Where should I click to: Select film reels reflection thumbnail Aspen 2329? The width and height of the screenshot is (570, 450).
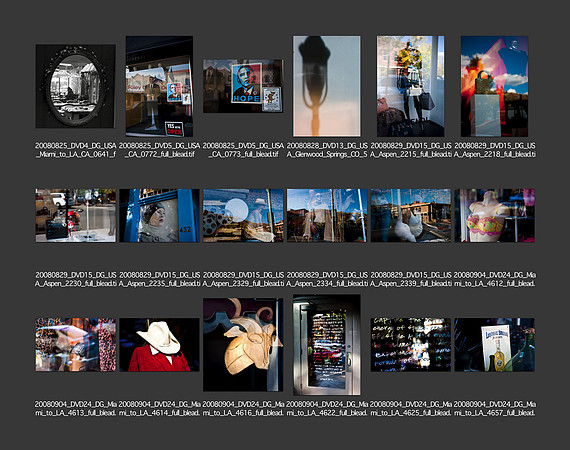pos(243,216)
